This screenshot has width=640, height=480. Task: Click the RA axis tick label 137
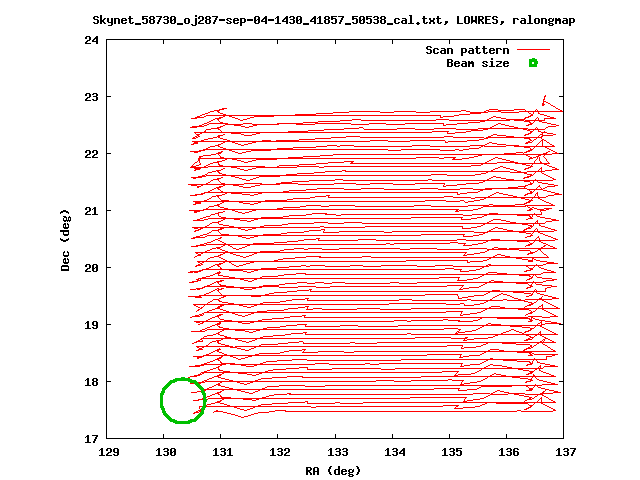(x=566, y=452)
